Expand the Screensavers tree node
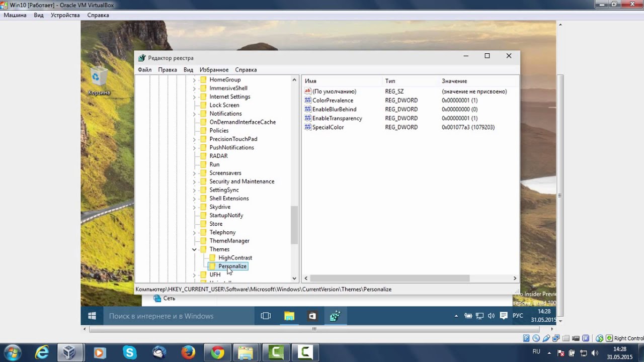The image size is (644, 362). tap(194, 173)
